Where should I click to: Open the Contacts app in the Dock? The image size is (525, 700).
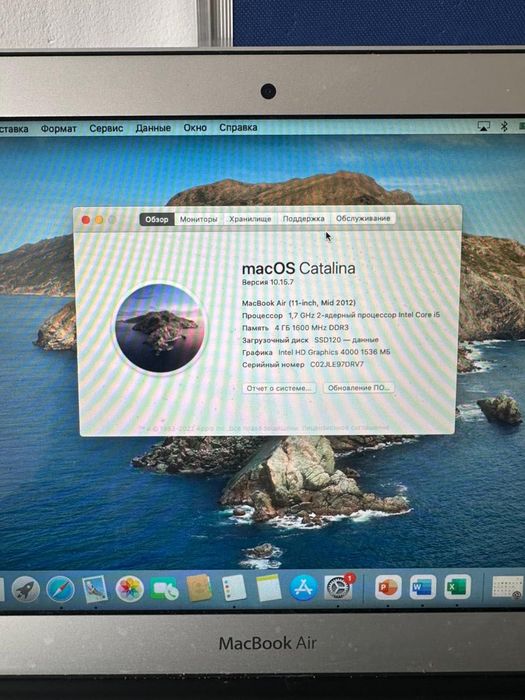pyautogui.click(x=199, y=588)
